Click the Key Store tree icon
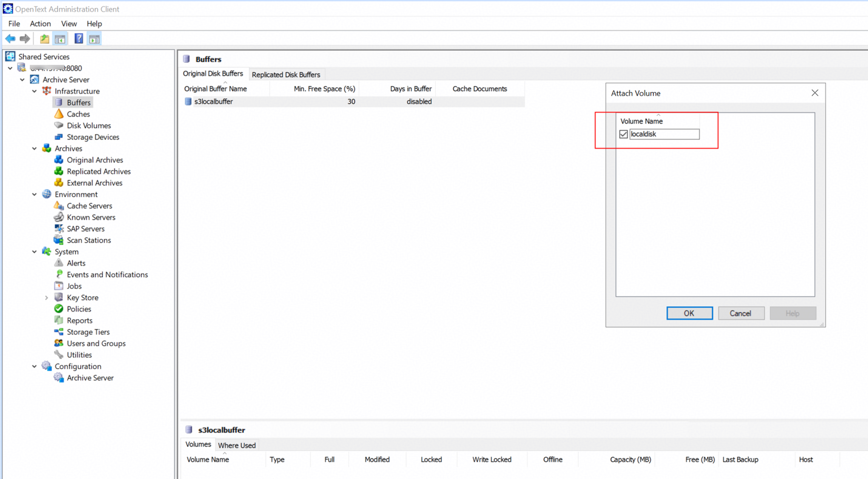Viewport: 868px width, 479px height. point(59,297)
